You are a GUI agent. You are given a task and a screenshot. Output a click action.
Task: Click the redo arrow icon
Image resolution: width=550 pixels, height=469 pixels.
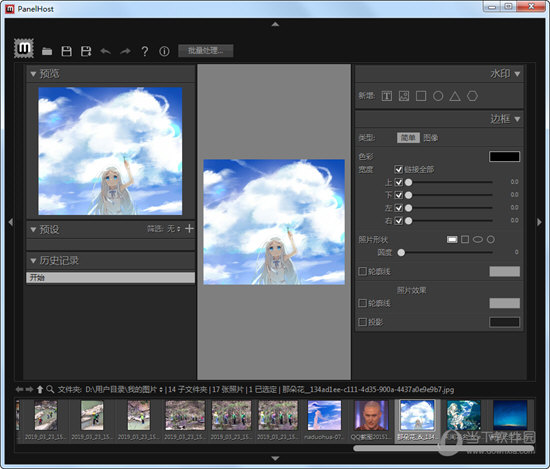point(125,52)
